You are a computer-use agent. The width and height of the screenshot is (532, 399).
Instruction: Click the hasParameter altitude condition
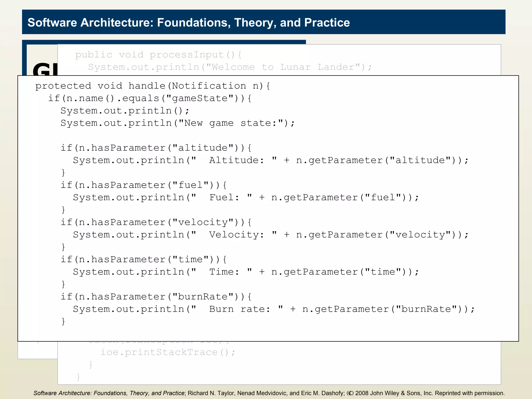pos(156,148)
